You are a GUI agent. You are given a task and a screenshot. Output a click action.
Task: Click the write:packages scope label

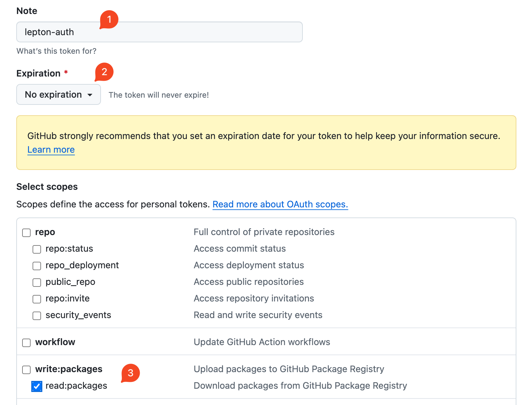(x=69, y=369)
